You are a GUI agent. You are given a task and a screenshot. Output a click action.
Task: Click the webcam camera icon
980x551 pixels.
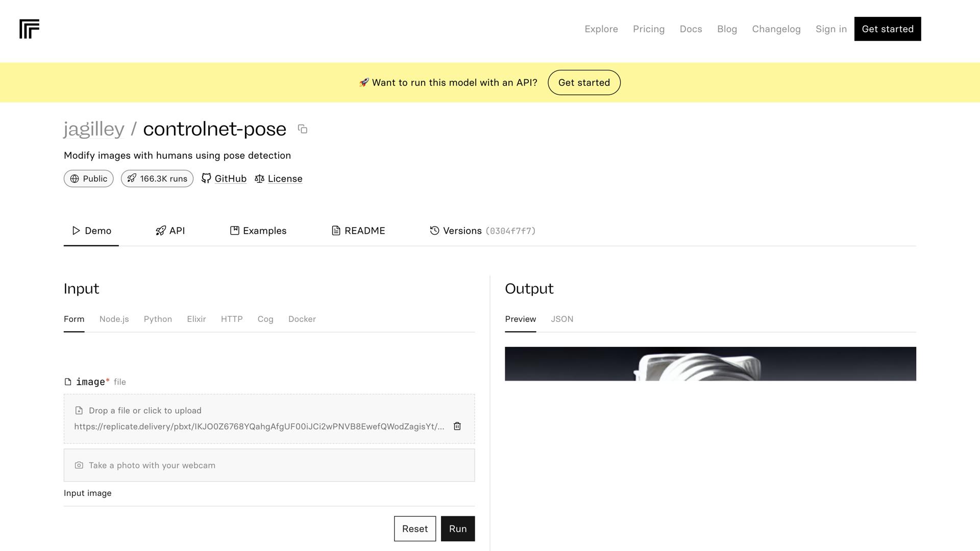79,465
